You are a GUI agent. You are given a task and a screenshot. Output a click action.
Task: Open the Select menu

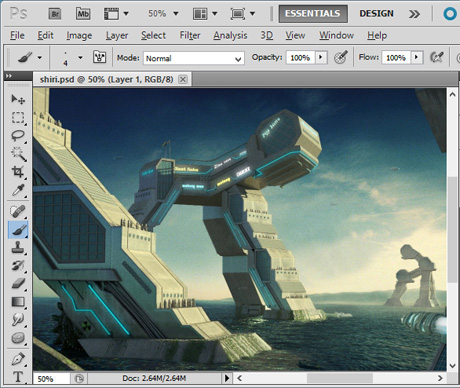tap(153, 35)
